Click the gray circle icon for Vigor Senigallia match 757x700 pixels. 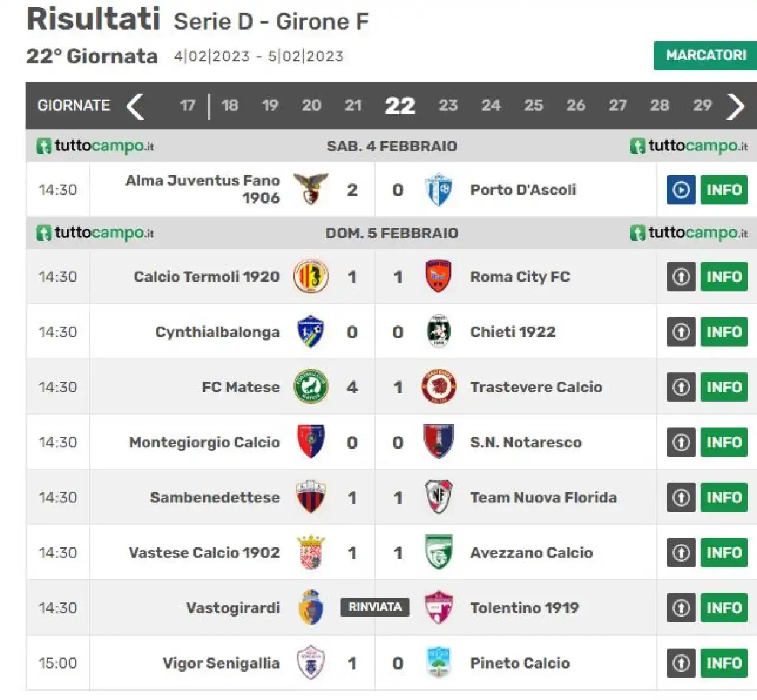pos(681,663)
